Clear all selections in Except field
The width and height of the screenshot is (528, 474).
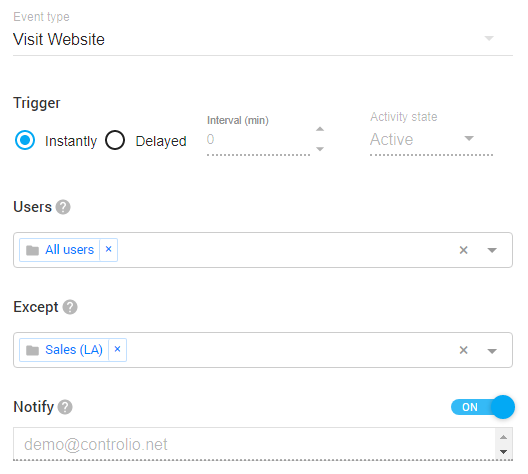click(x=464, y=350)
